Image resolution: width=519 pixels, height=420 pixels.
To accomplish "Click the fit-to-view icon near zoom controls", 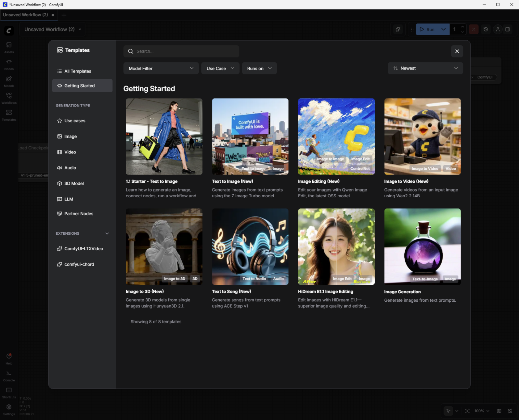I will 467,411.
